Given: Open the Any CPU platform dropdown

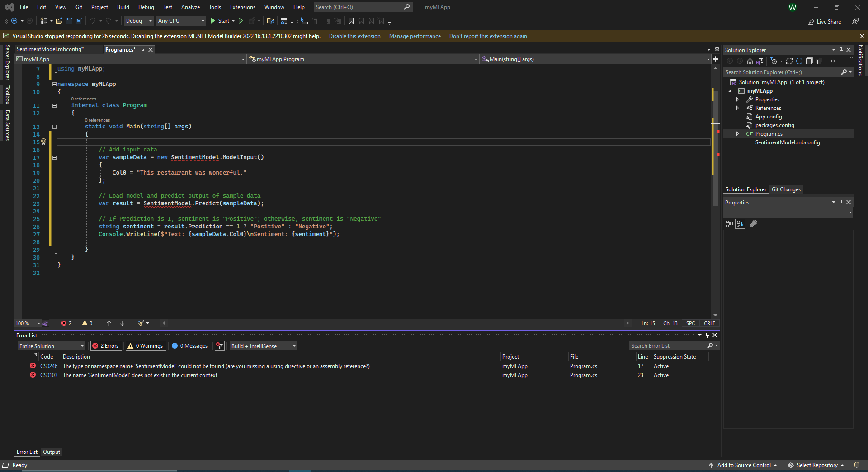Looking at the screenshot, I should (181, 21).
